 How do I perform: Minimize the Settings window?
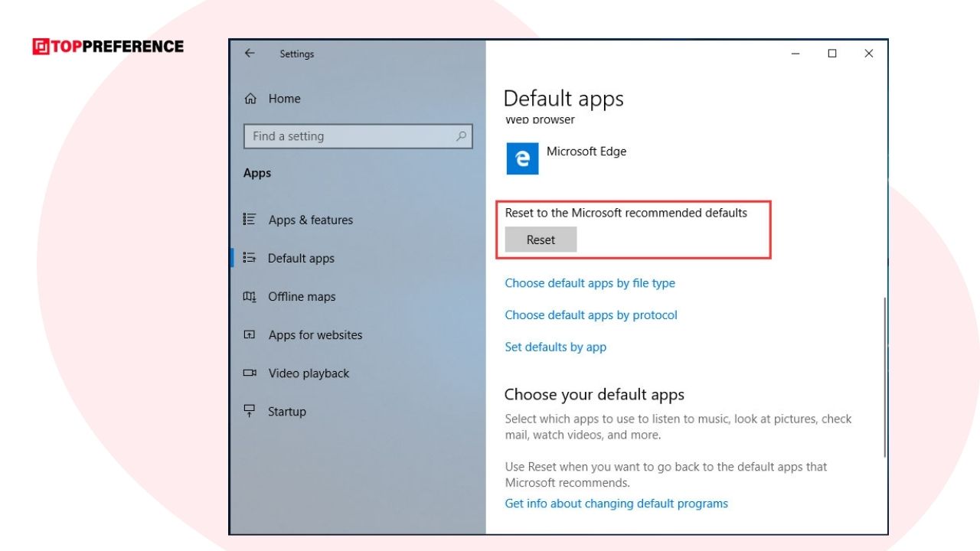tap(796, 54)
